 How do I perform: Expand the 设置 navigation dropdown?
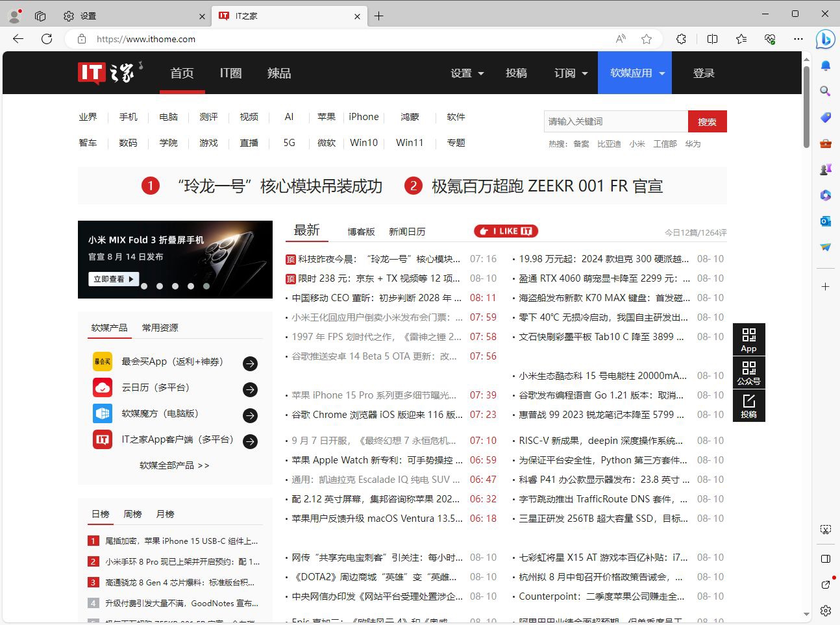click(x=466, y=73)
